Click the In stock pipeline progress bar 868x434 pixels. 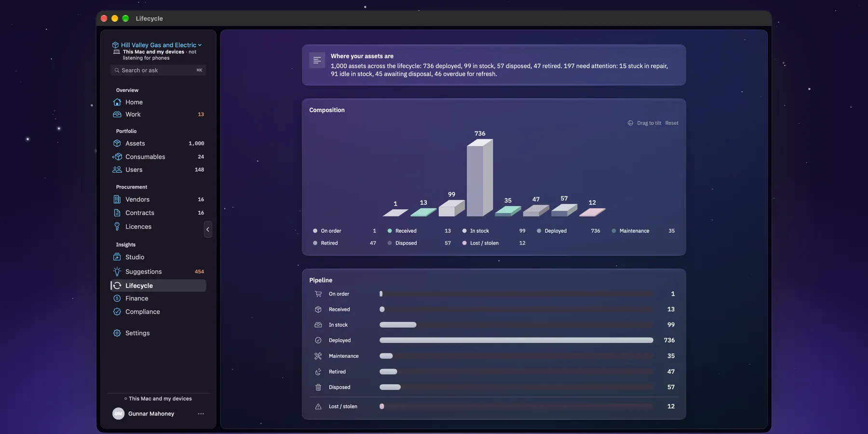(516, 325)
